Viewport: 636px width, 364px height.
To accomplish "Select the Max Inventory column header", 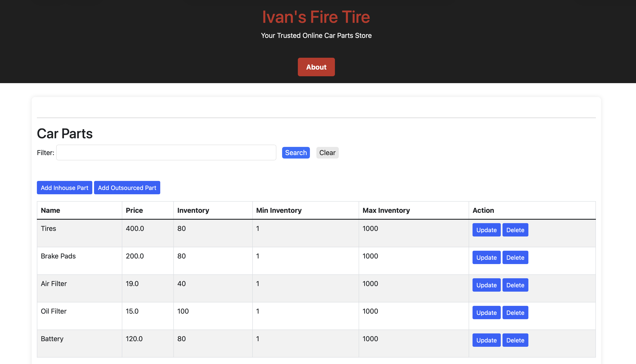I will pos(386,210).
